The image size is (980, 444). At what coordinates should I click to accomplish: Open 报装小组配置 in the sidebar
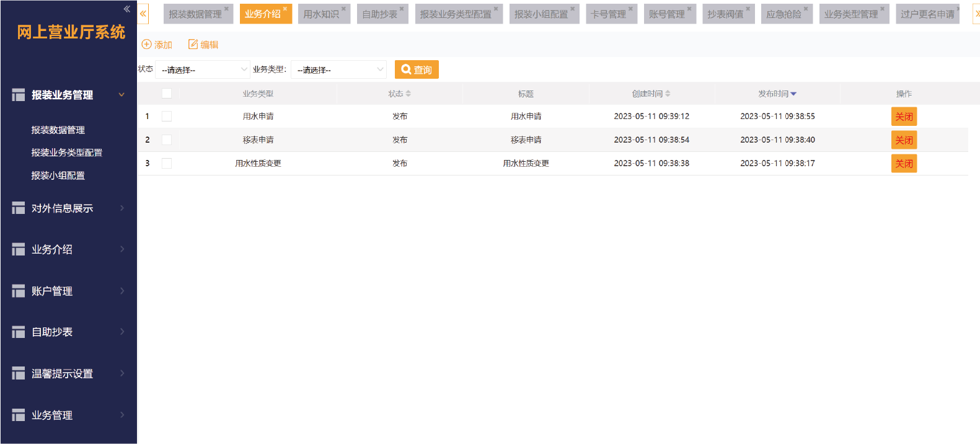click(58, 175)
